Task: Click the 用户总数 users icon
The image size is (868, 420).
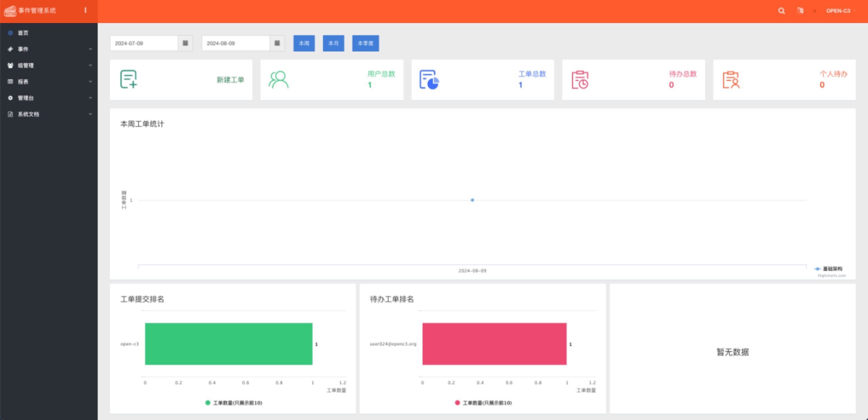Action: click(278, 80)
